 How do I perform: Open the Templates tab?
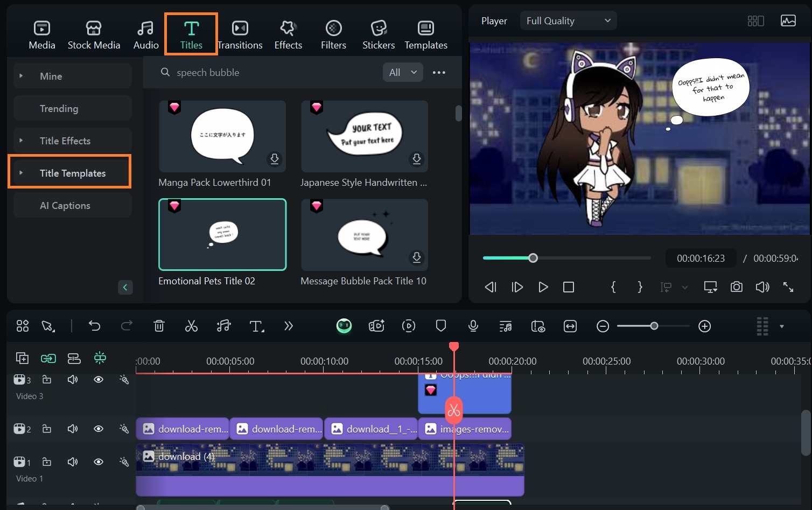click(426, 35)
